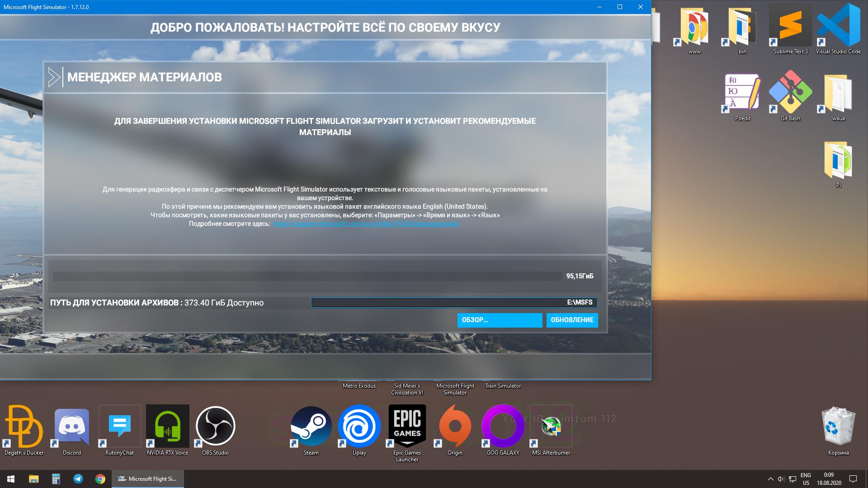Click the ОБНОВЛЕНИЕ update button
This screenshot has height=488, width=868.
pos(572,320)
